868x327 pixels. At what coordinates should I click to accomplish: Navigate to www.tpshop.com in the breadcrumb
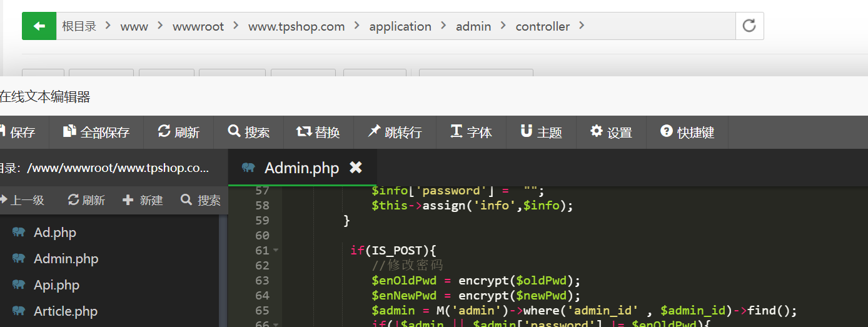point(296,26)
